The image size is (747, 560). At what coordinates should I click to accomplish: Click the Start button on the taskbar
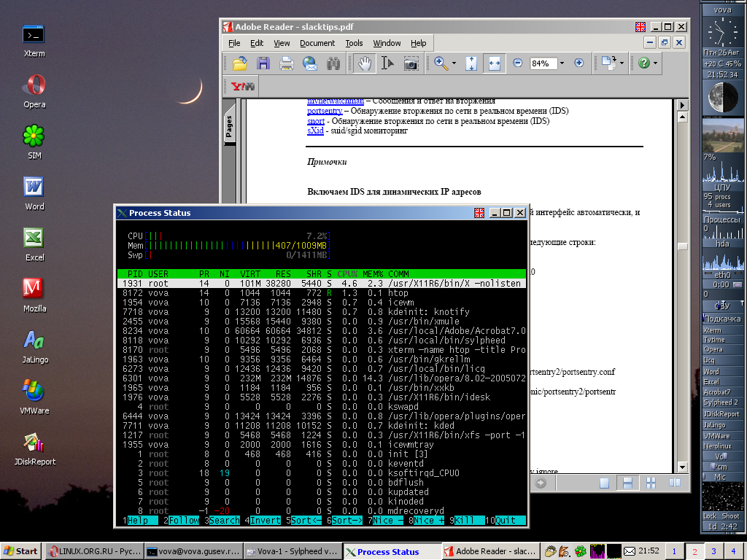pos(20,551)
